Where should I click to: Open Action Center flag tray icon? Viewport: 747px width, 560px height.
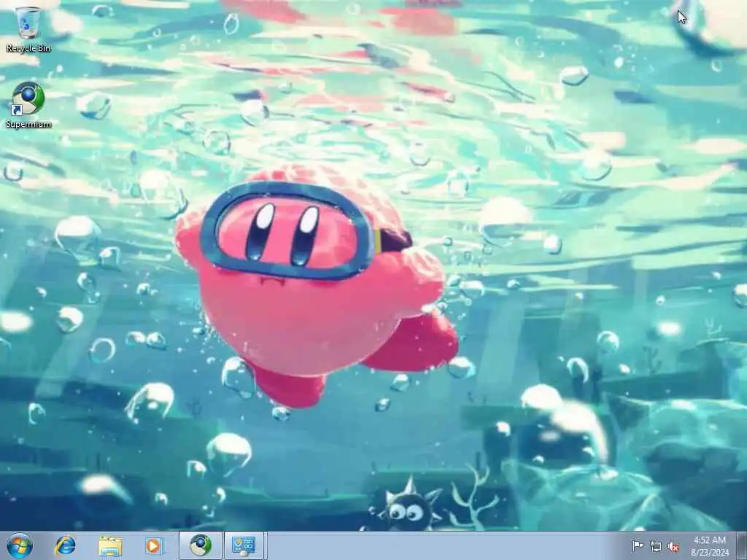pyautogui.click(x=638, y=546)
